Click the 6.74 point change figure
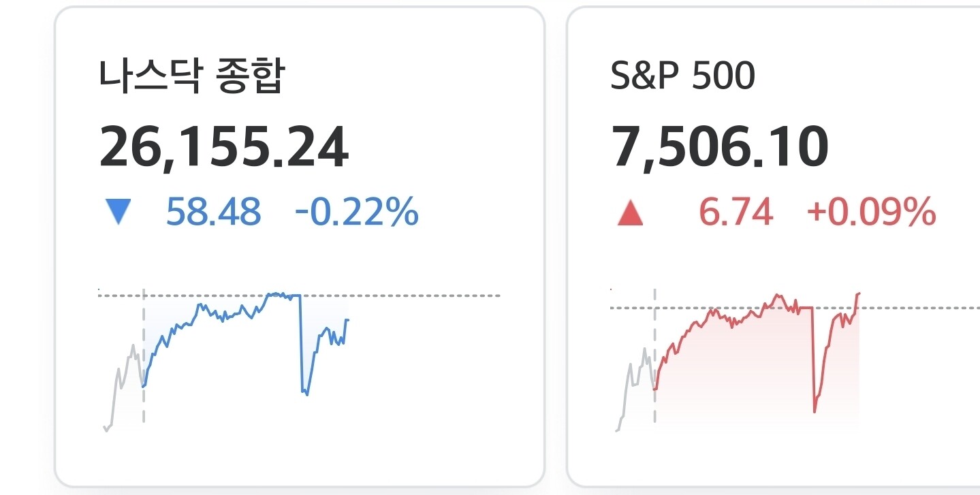 (x=736, y=212)
